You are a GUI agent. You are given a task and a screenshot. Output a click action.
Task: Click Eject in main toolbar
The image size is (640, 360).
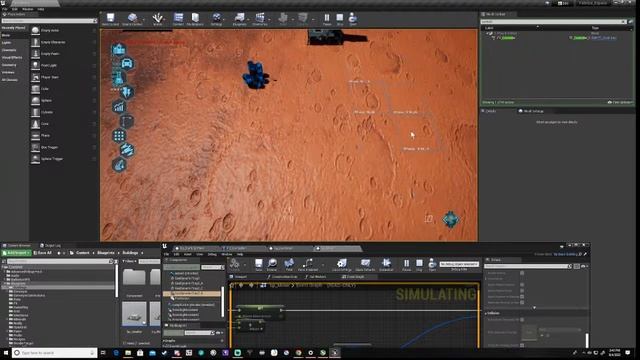pos(353,19)
